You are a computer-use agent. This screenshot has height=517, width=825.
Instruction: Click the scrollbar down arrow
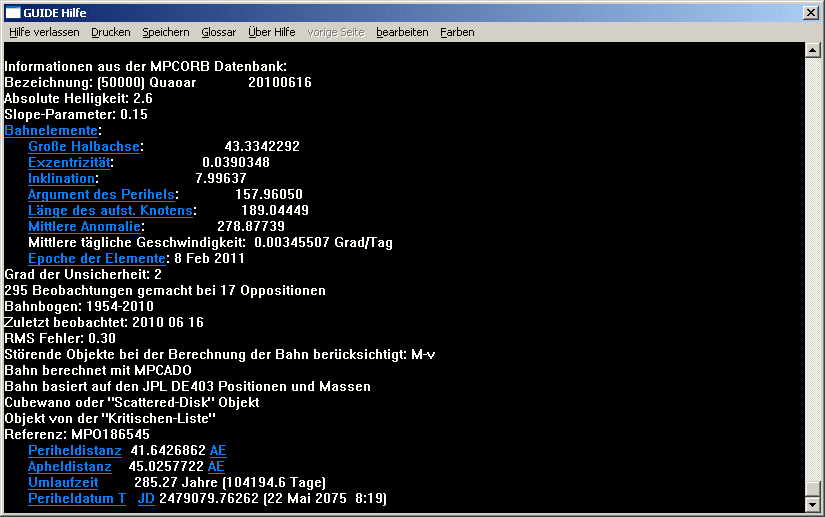click(813, 506)
